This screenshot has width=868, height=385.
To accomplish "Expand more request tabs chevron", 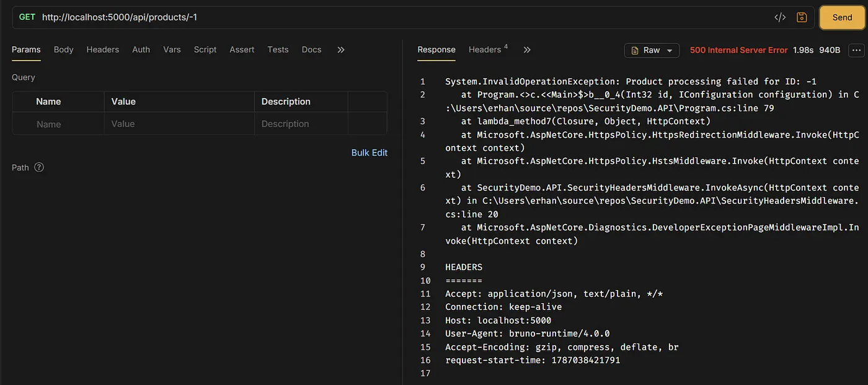I will [340, 50].
